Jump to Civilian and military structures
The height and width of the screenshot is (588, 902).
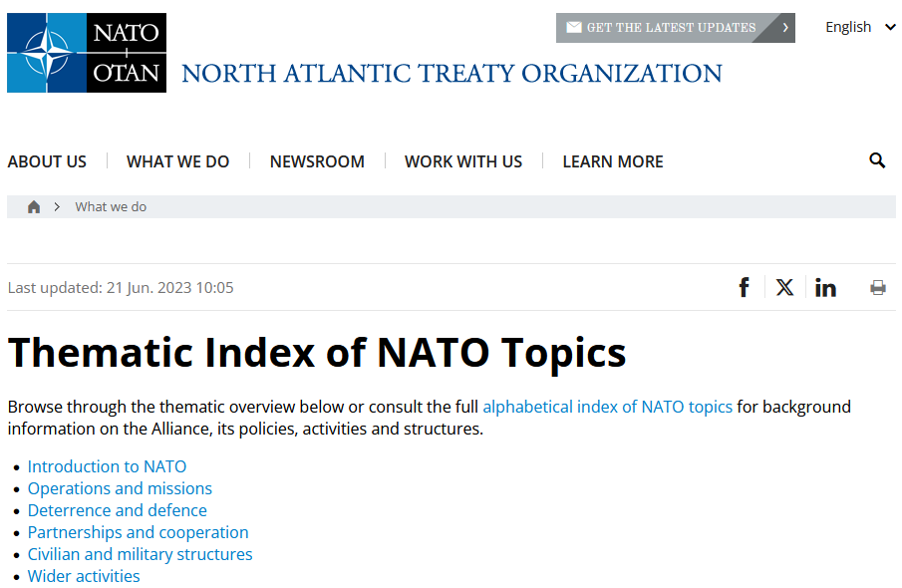coord(140,554)
